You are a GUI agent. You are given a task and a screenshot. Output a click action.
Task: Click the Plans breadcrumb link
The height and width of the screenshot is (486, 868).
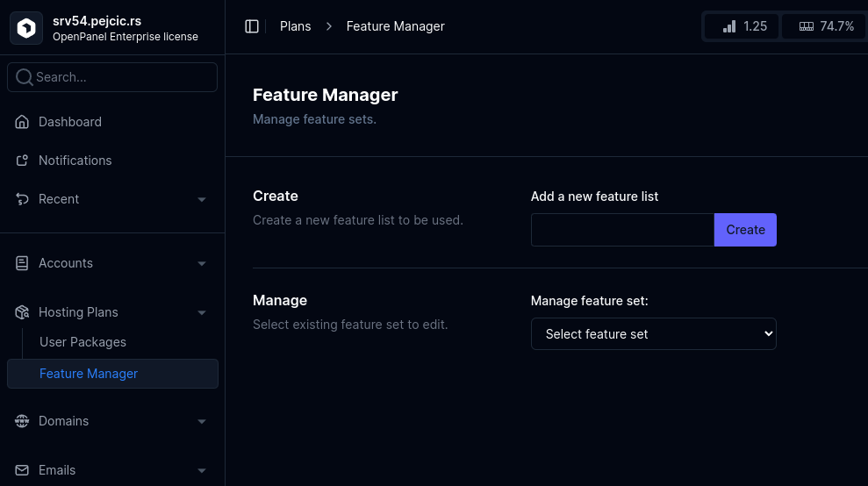(295, 26)
